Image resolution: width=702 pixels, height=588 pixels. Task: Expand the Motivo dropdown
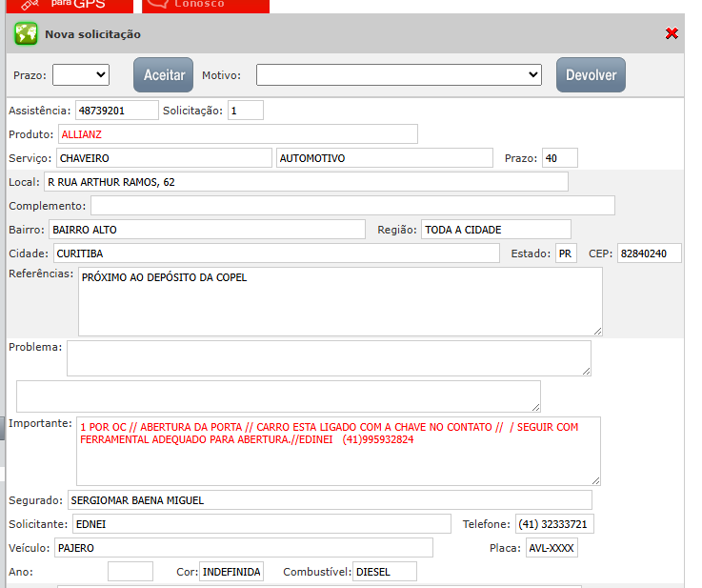click(399, 74)
